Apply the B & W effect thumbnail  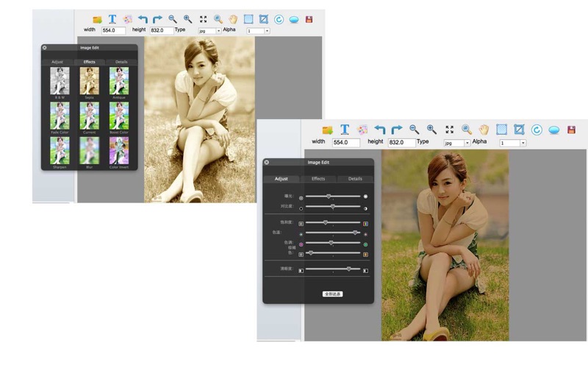pos(60,81)
